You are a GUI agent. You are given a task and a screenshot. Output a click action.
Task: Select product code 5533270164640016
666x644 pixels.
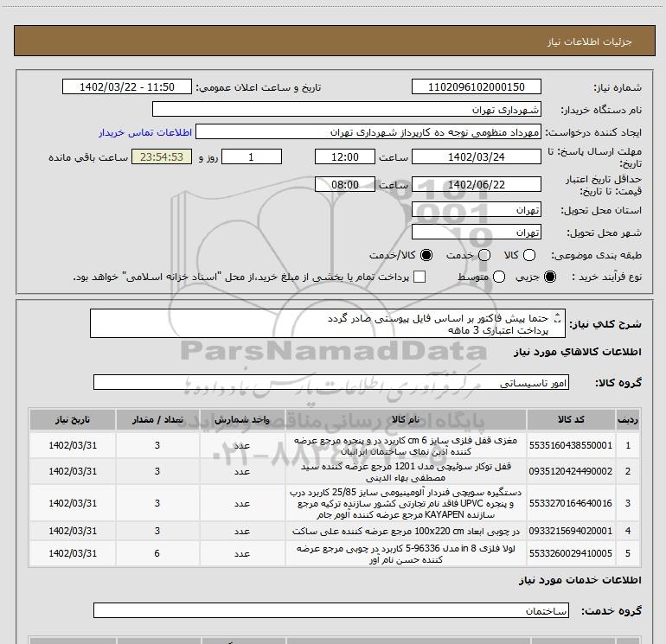click(571, 503)
